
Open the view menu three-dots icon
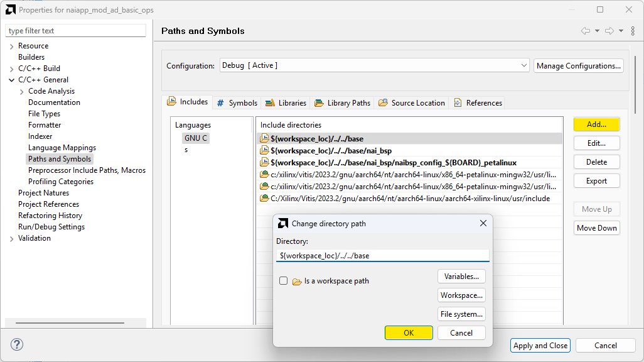click(632, 31)
